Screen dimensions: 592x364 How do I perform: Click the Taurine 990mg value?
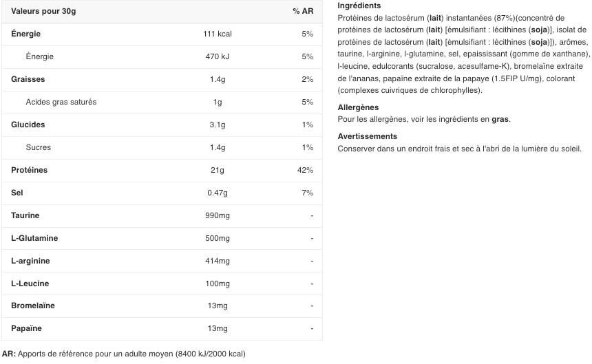coord(218,215)
